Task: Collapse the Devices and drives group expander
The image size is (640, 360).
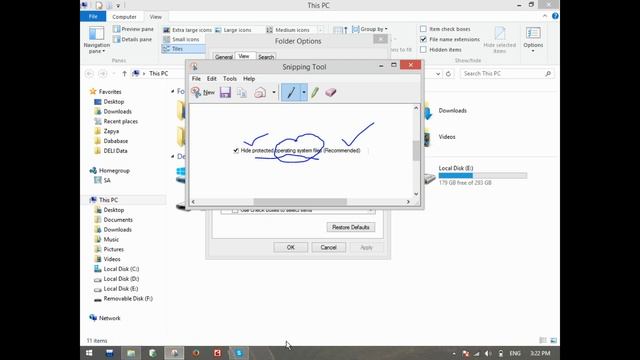Action: click(173, 156)
